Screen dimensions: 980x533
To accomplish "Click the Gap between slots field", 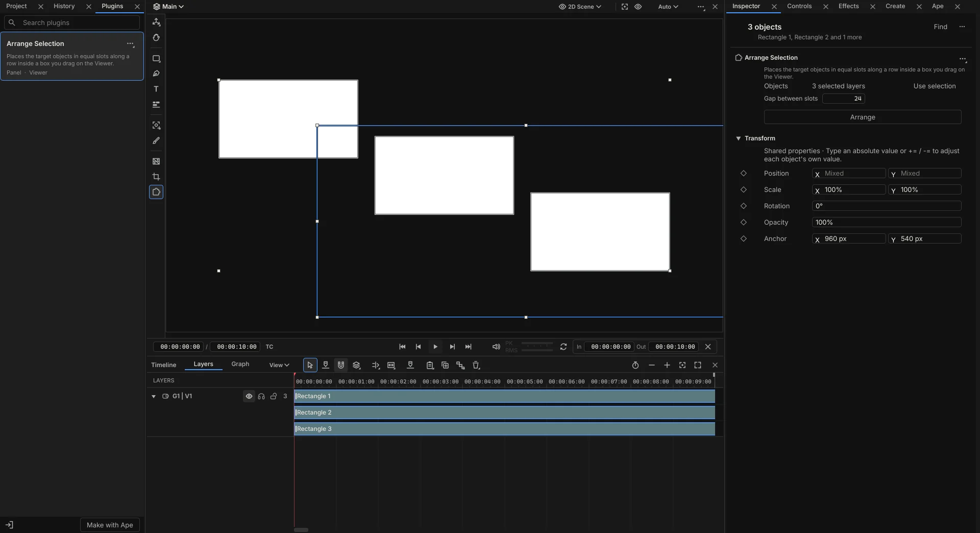I will point(843,99).
